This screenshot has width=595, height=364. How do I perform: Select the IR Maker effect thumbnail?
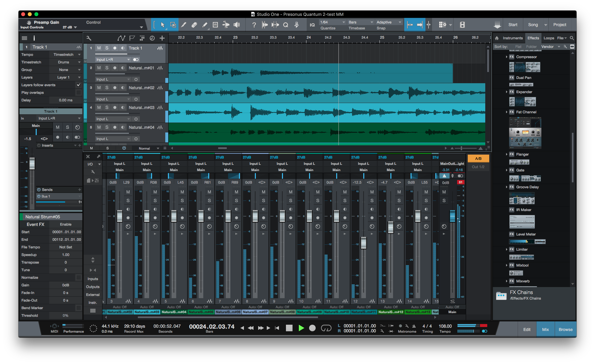pyautogui.click(x=522, y=222)
